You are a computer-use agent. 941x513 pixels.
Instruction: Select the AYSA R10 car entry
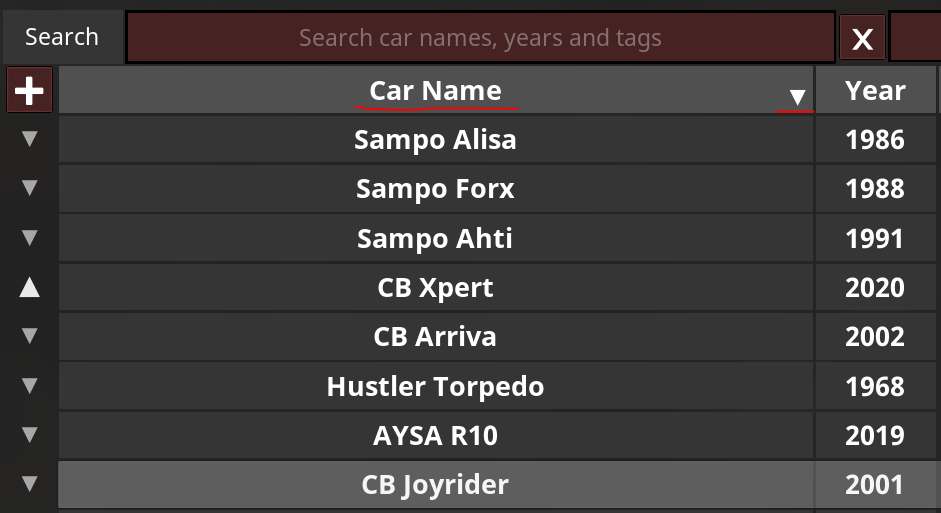(x=435, y=435)
